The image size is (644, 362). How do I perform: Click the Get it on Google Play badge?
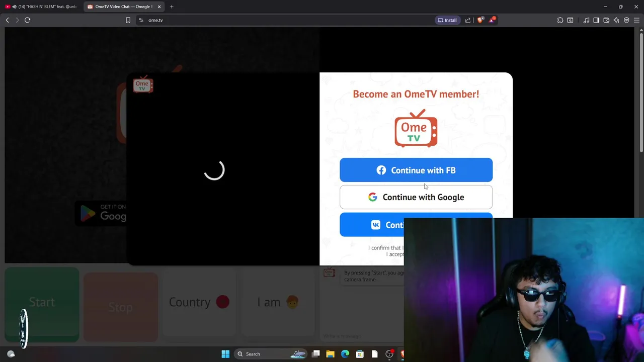tap(101, 213)
